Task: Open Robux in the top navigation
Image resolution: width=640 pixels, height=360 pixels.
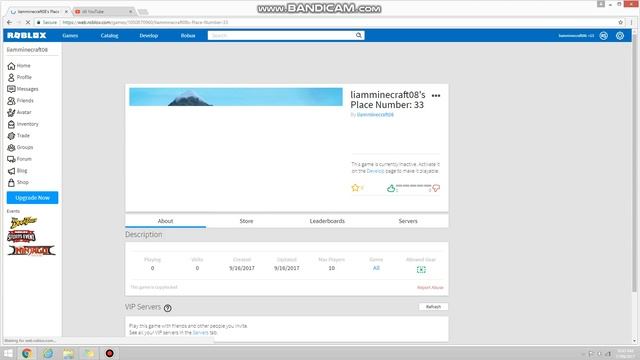Action: pos(188,36)
